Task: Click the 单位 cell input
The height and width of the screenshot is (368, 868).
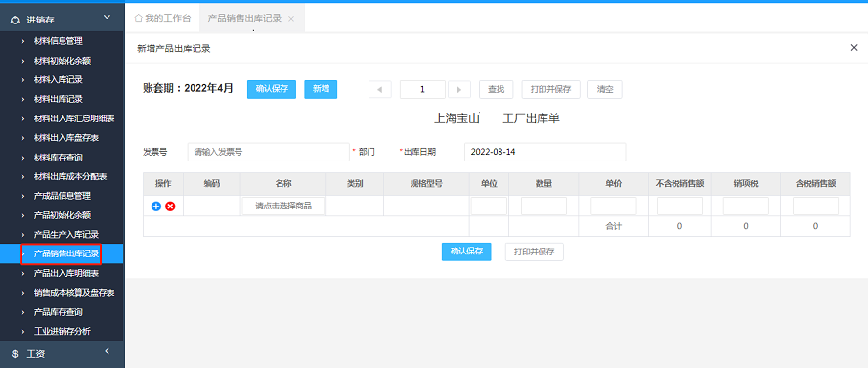Action: pyautogui.click(x=489, y=207)
